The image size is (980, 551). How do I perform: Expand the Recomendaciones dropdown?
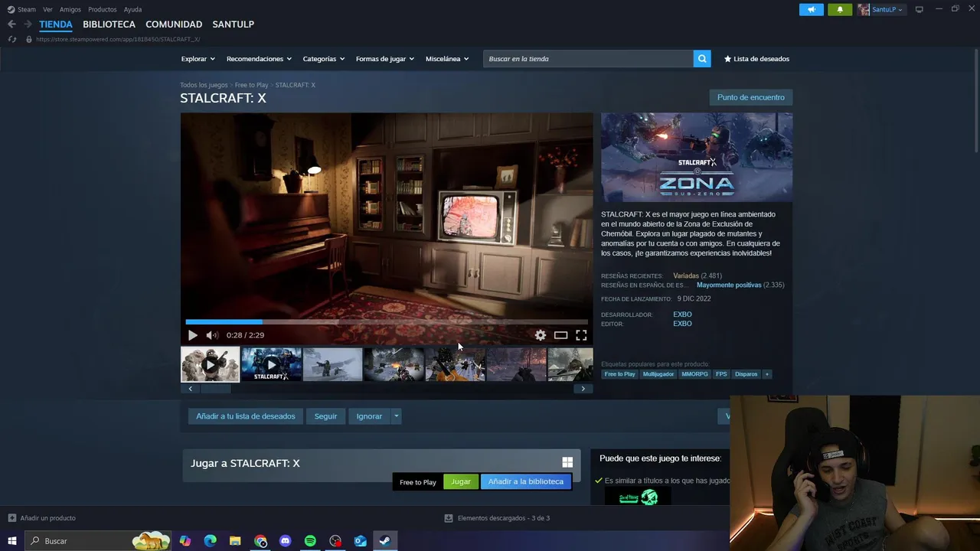point(259,59)
